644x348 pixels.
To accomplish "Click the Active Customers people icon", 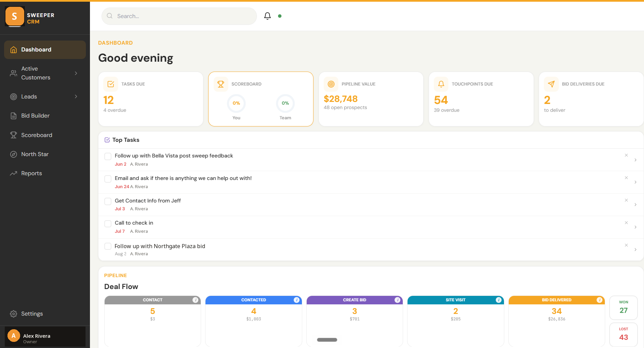I will [x=14, y=73].
